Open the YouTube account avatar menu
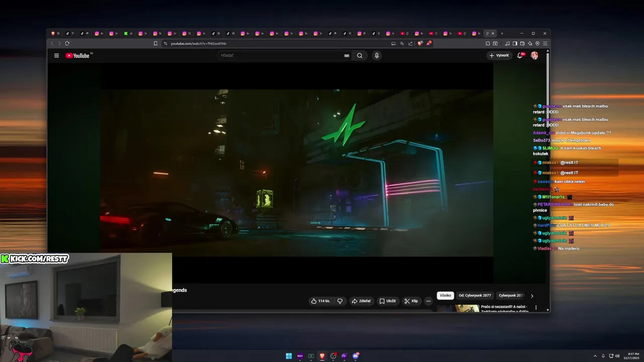 [x=534, y=55]
